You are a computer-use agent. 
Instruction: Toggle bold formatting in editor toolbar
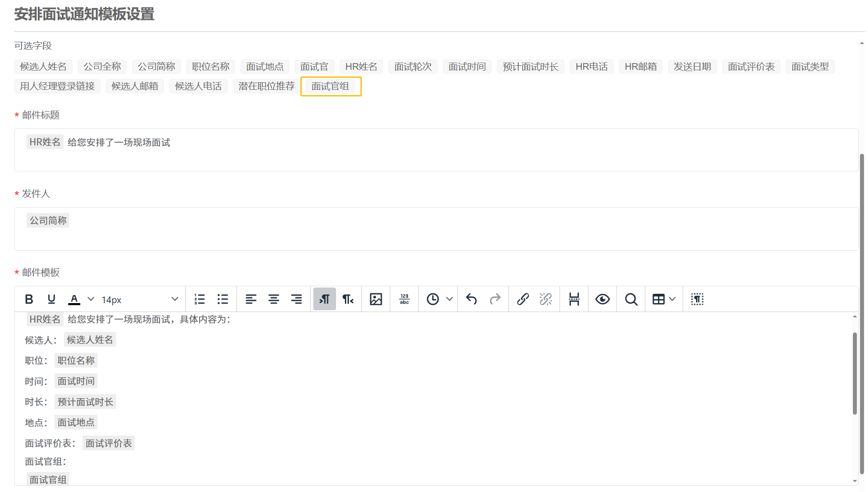point(29,299)
